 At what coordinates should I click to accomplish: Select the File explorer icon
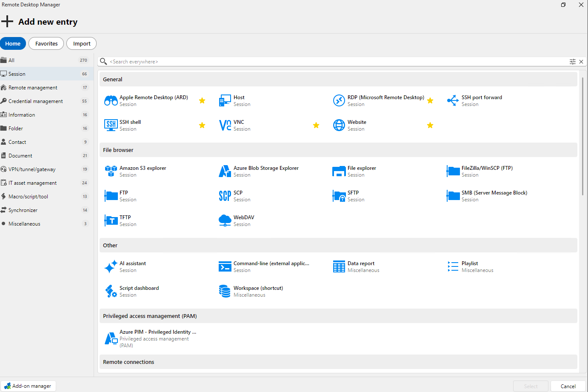339,172
